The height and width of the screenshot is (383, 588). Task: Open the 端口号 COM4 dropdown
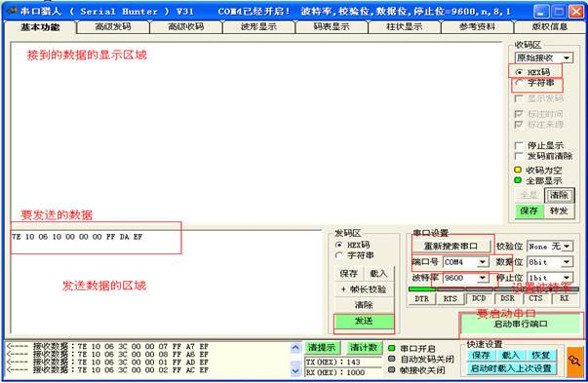(483, 262)
